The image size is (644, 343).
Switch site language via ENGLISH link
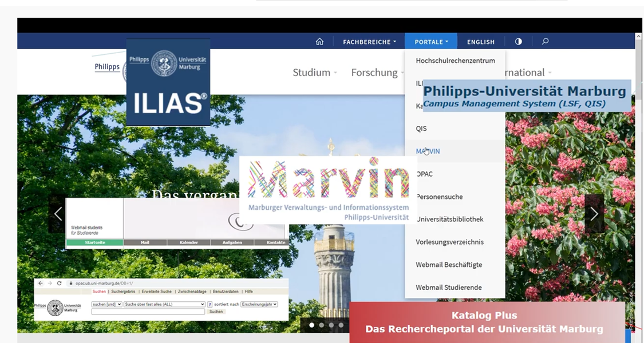click(480, 42)
